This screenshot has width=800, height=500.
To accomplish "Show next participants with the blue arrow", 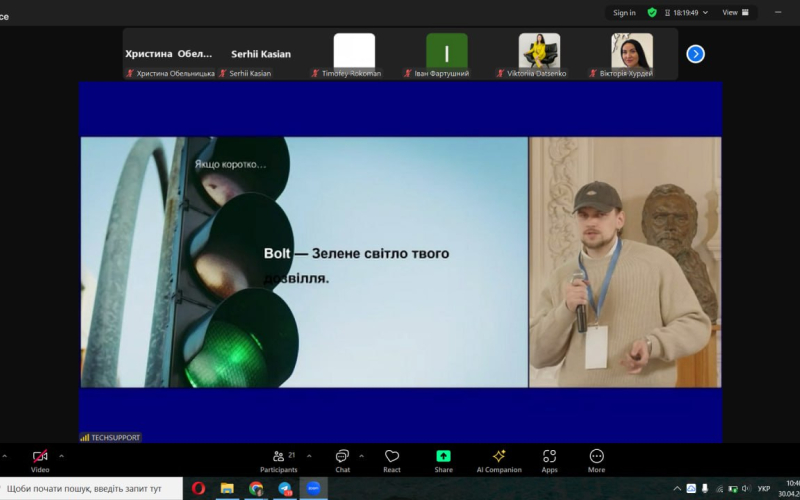I will (695, 54).
